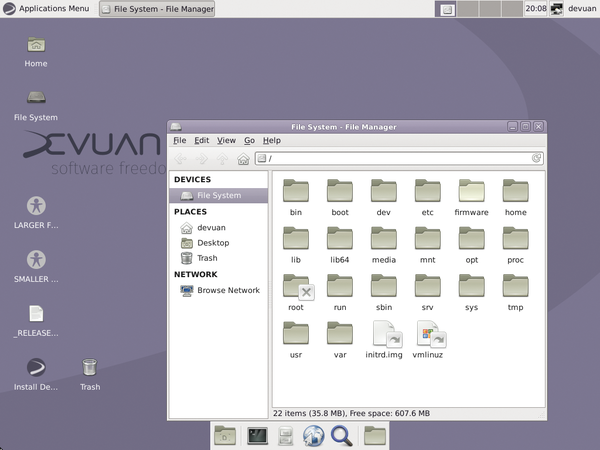Select File System in Devices sidebar
This screenshot has height=450, width=600.
tap(218, 196)
